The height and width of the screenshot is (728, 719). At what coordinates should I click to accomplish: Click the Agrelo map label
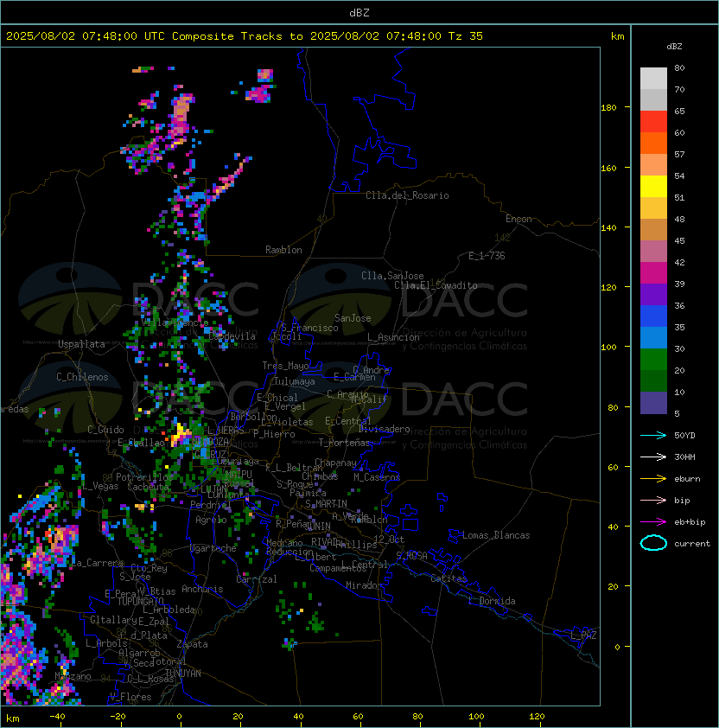pos(211,520)
